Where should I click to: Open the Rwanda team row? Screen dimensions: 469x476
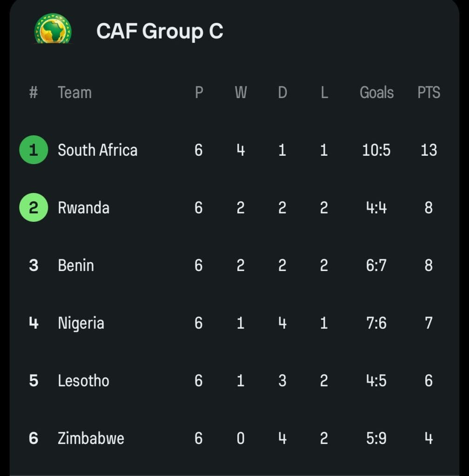click(x=234, y=208)
